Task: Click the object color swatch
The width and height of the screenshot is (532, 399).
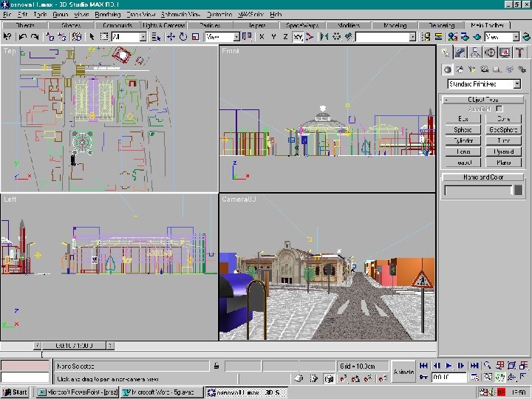Action: [x=518, y=191]
